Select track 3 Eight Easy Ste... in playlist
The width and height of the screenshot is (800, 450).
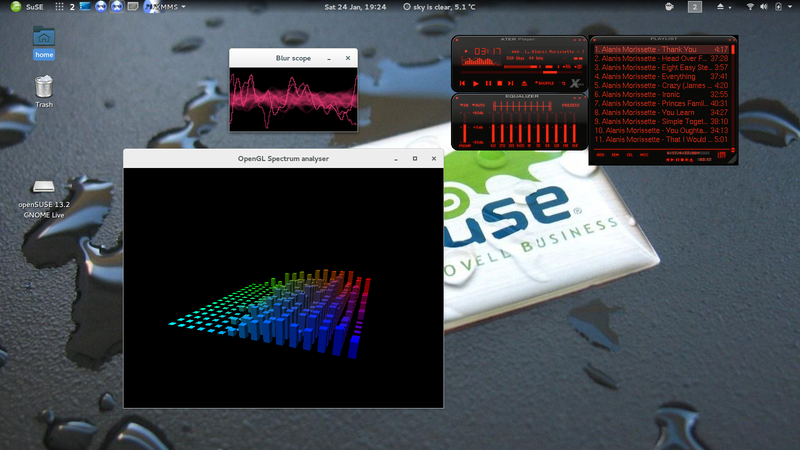click(x=661, y=67)
